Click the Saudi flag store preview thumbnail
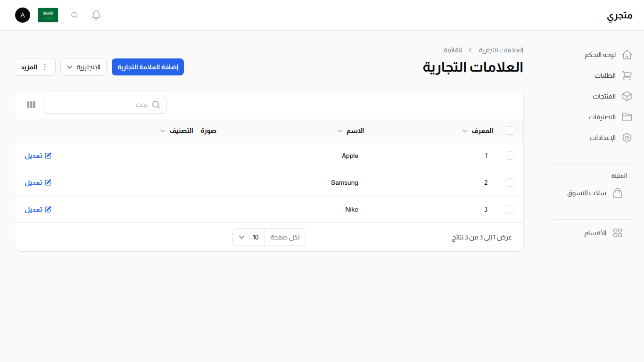The image size is (644, 362). (x=48, y=15)
